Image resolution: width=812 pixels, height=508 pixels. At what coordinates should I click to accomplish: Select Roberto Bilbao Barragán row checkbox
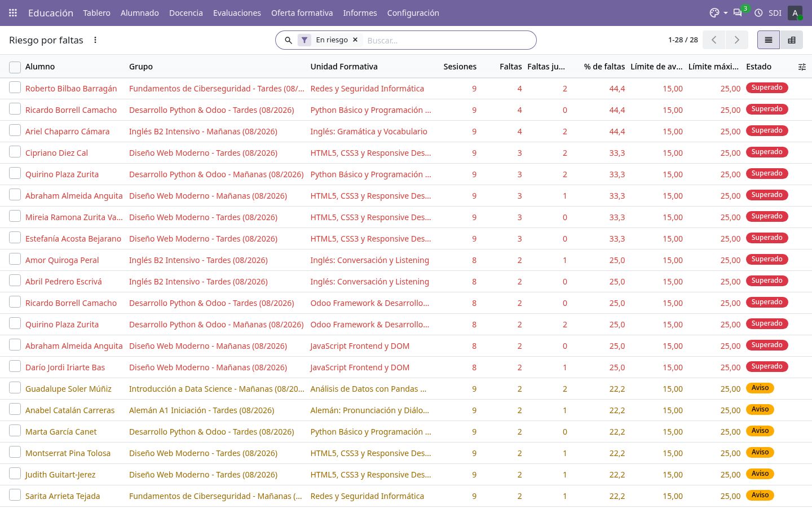(15, 87)
